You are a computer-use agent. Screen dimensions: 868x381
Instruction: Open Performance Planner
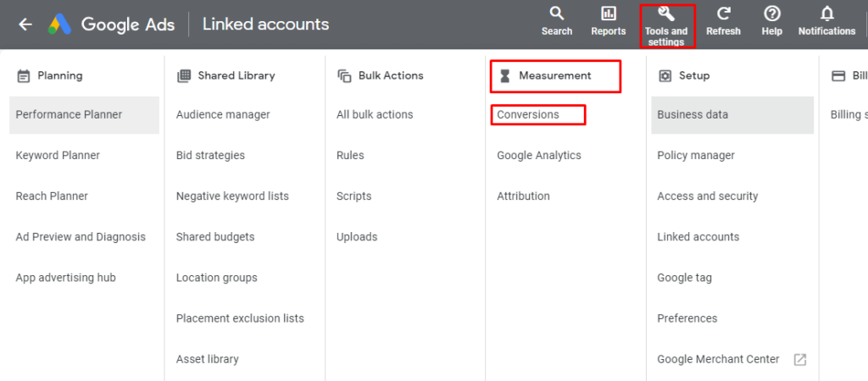pos(84,115)
